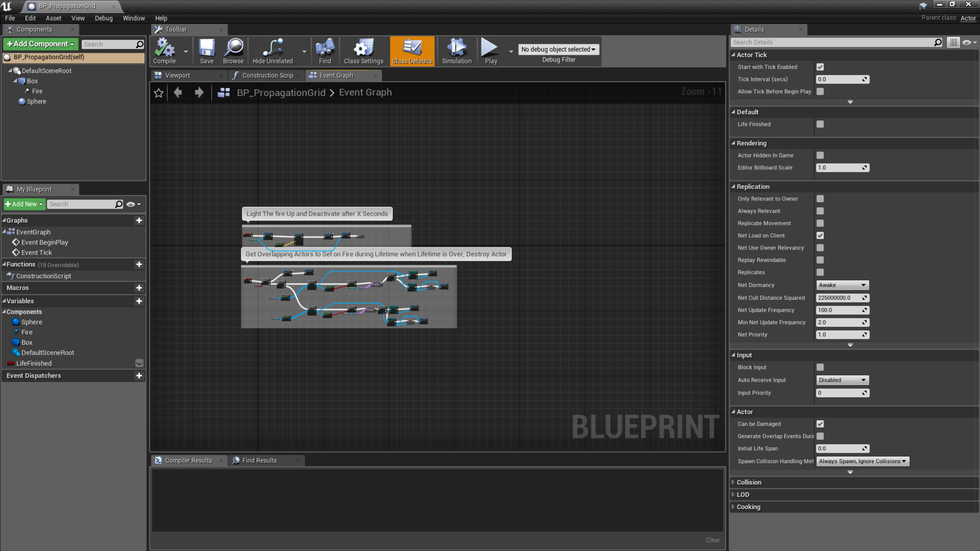Start Simulation mode

457,51
